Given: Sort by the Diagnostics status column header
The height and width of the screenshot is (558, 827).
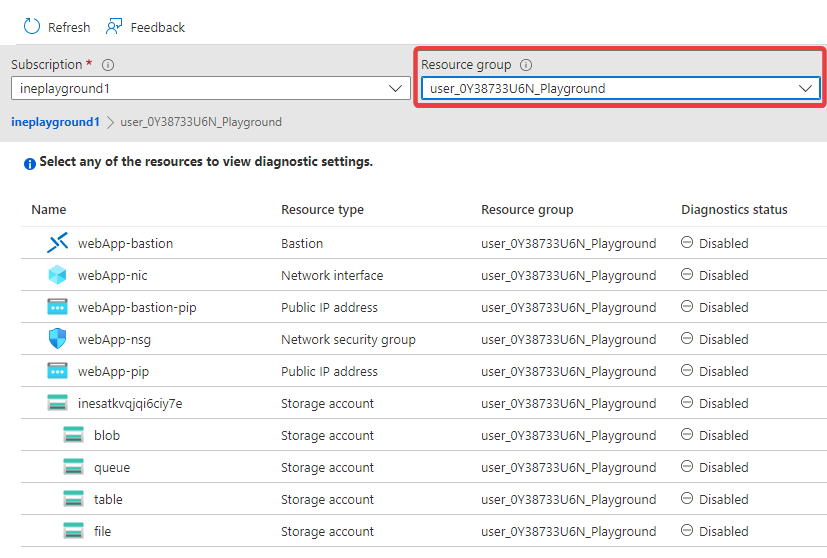Looking at the screenshot, I should point(734,210).
